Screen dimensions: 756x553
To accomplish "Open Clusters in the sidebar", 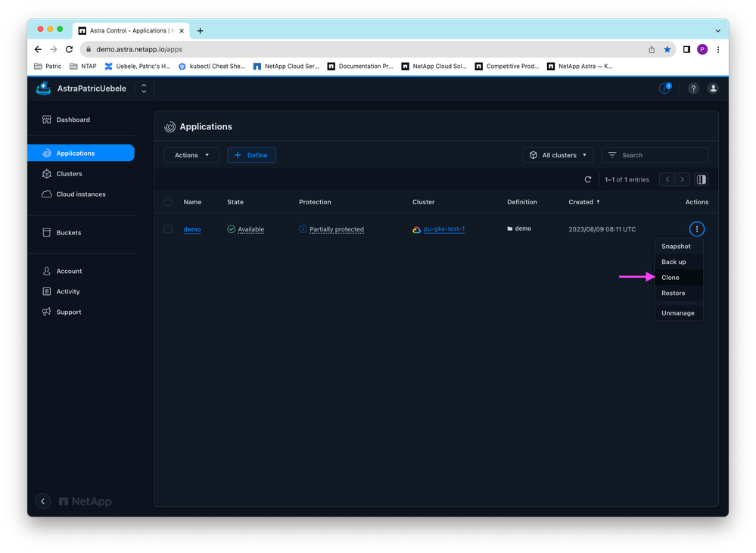I will (81, 173).
